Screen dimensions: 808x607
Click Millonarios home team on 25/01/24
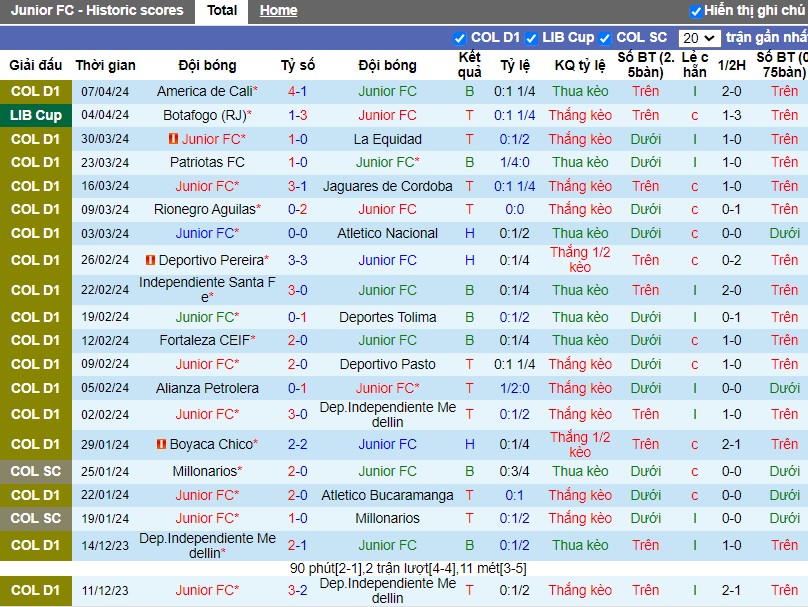pos(205,471)
